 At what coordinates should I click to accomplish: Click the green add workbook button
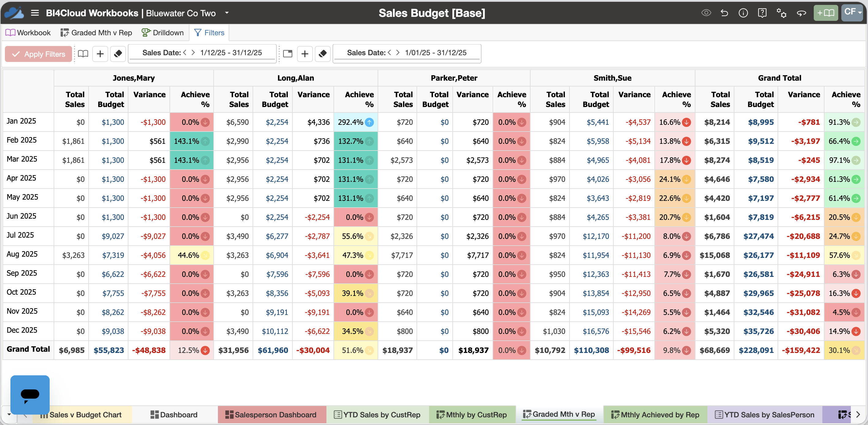pyautogui.click(x=825, y=13)
